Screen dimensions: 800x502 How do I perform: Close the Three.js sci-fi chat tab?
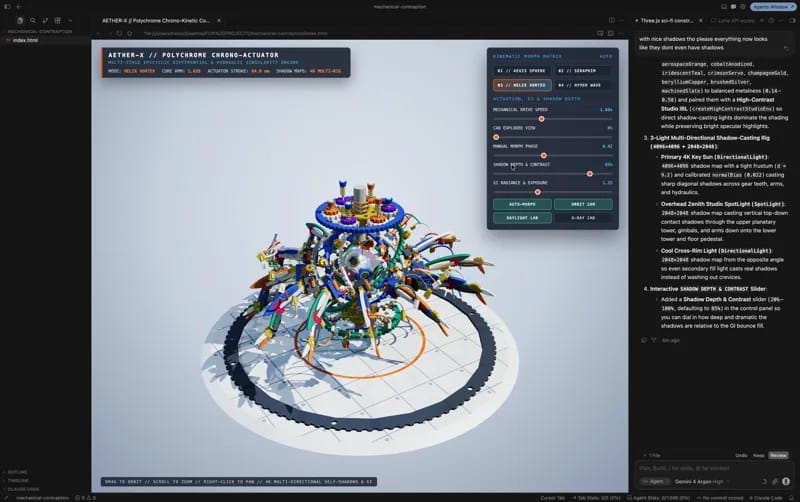pos(701,20)
